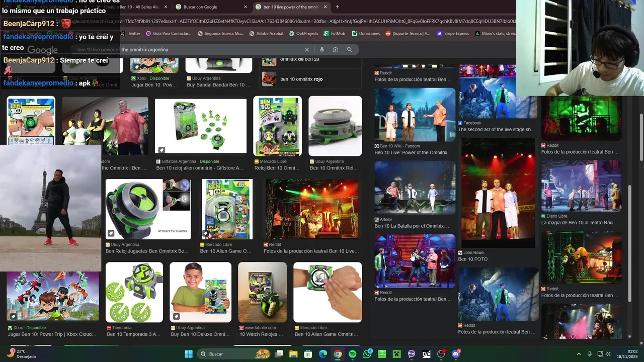Open "Manu's stats" bookmark

click(495, 34)
